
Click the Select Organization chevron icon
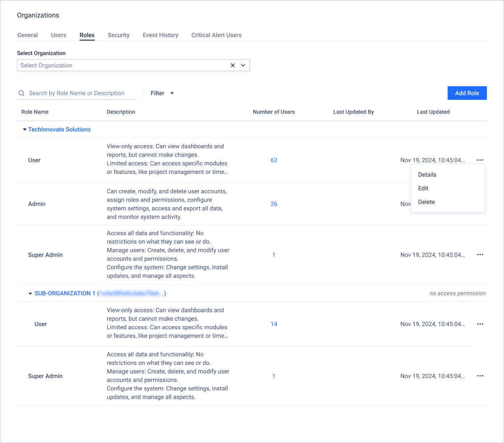(x=243, y=65)
